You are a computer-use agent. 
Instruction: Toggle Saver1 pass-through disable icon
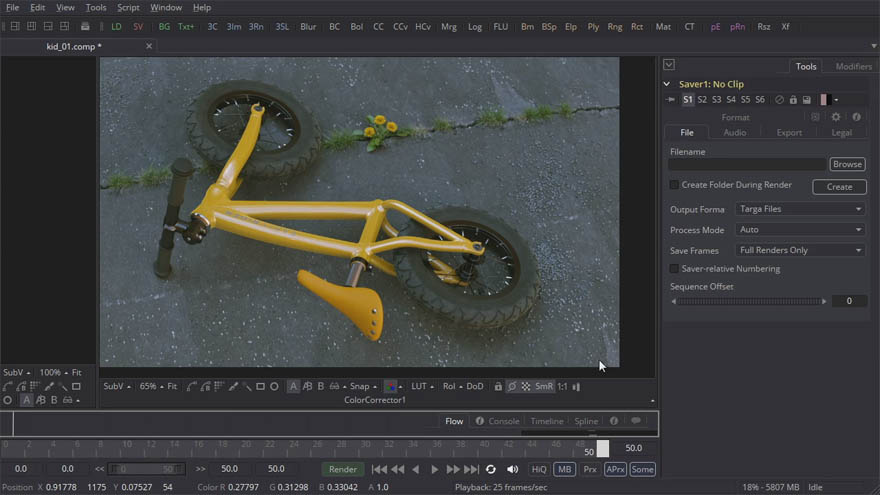(x=779, y=100)
